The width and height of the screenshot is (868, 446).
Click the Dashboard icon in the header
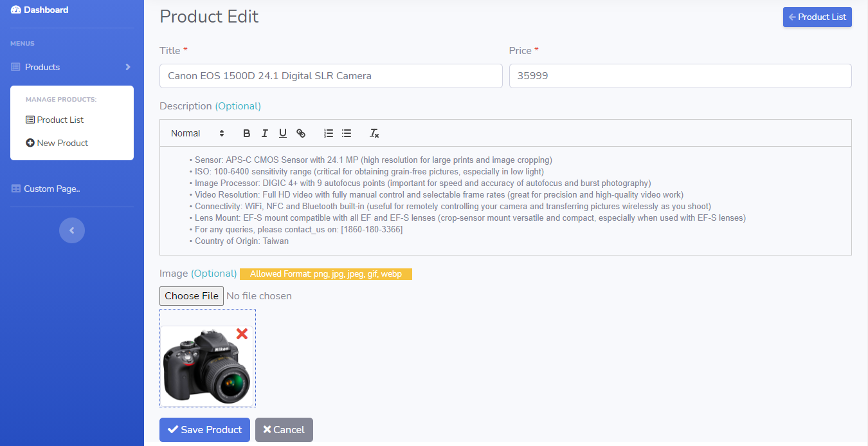point(14,9)
